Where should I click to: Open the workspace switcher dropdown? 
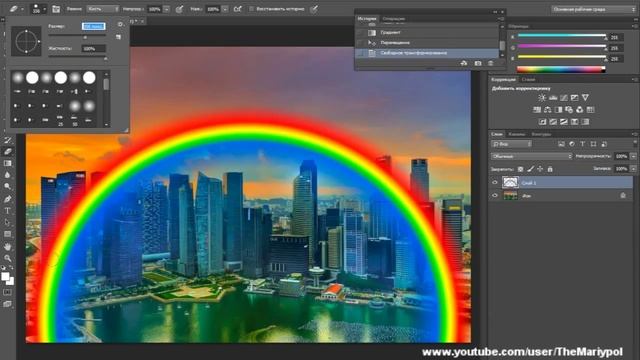pos(593,9)
